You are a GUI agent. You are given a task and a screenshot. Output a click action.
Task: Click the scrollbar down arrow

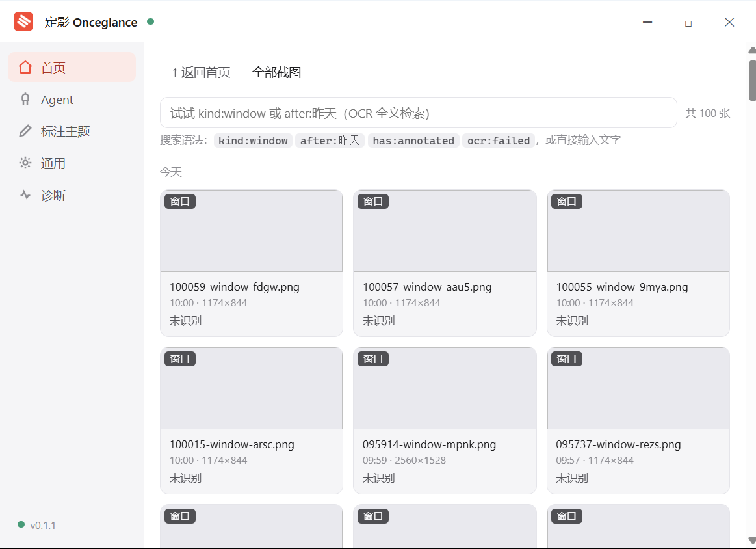(x=752, y=540)
